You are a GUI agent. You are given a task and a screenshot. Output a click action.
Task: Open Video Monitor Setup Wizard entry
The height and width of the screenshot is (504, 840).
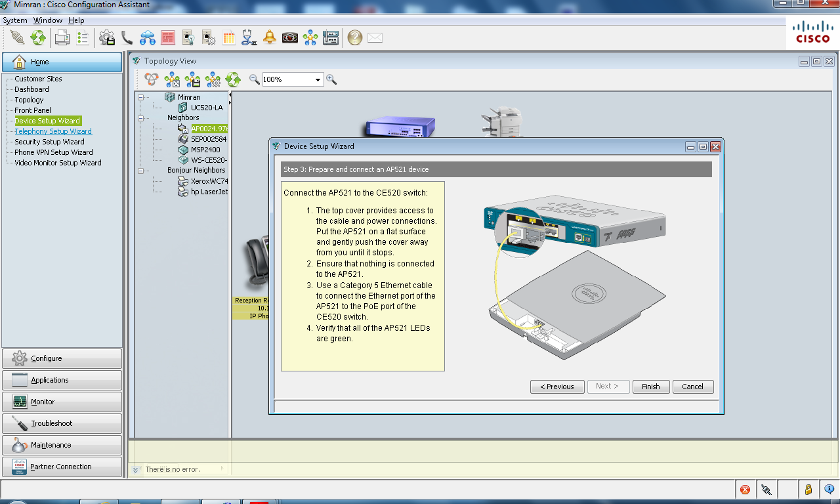tap(58, 163)
